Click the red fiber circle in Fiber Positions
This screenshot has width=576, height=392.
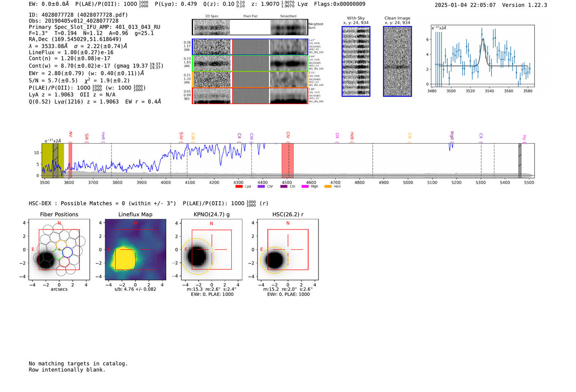pos(64,262)
